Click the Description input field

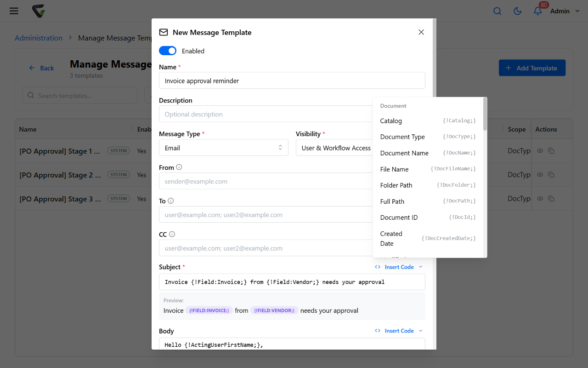tap(266, 114)
